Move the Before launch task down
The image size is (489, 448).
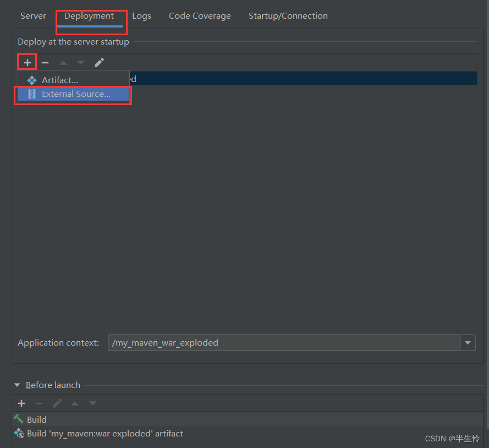[x=92, y=403]
